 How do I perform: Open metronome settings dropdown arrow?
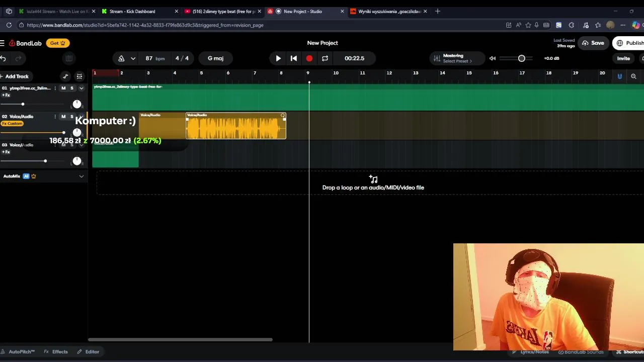133,58
